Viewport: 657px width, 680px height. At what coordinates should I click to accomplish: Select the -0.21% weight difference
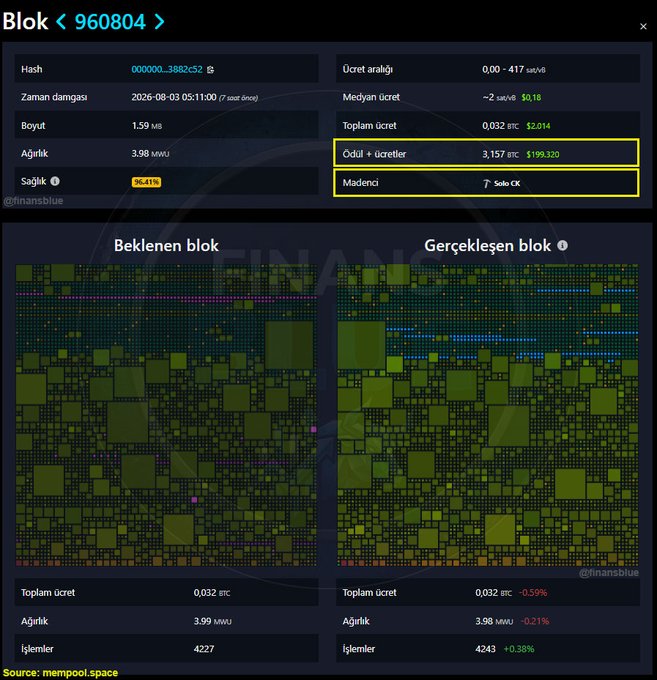[x=535, y=621]
